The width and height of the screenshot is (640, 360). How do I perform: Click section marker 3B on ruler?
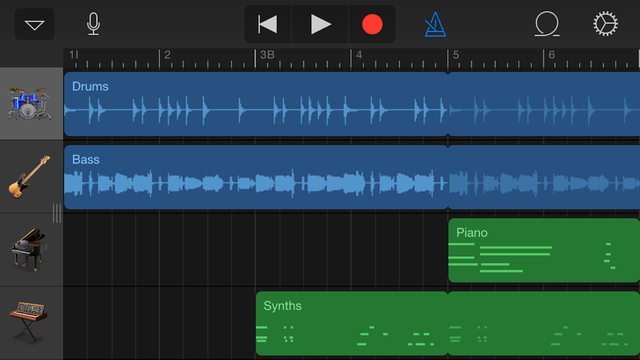coord(267,55)
